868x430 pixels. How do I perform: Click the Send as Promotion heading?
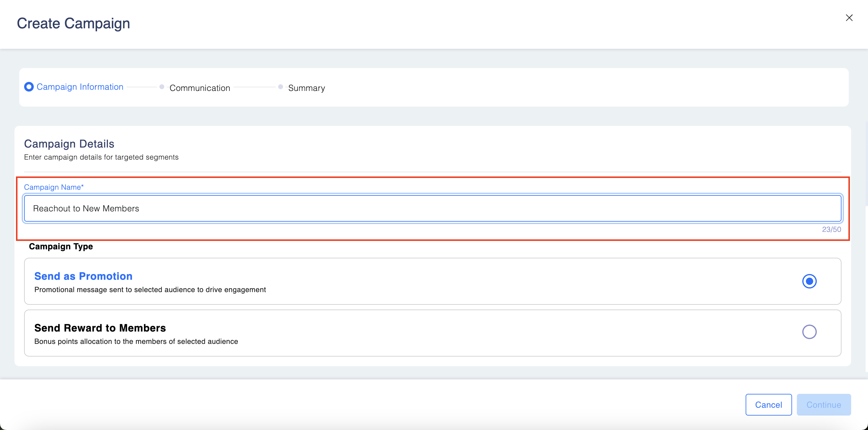(x=83, y=276)
